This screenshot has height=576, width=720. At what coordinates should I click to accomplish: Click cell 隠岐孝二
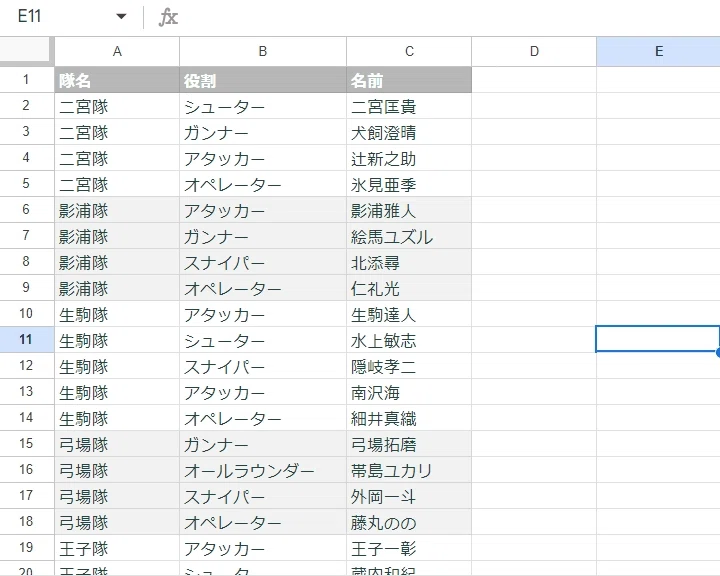[x=409, y=366]
